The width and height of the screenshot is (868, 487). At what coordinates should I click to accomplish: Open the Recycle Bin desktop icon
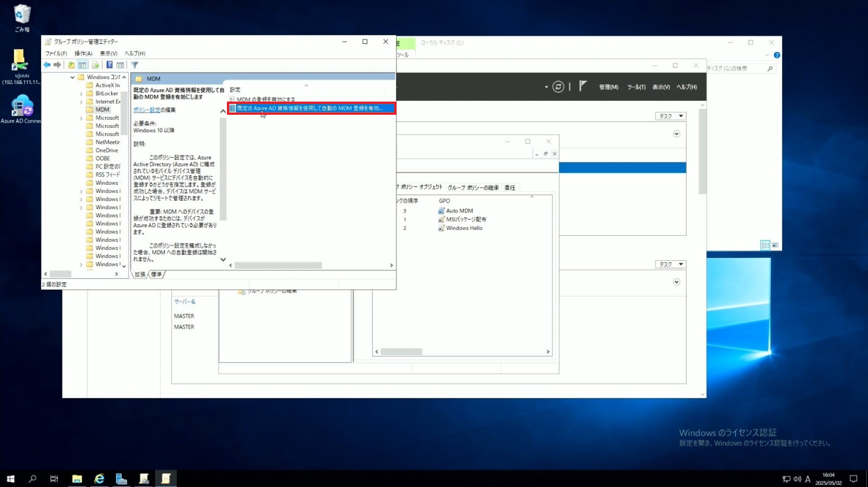click(x=22, y=18)
